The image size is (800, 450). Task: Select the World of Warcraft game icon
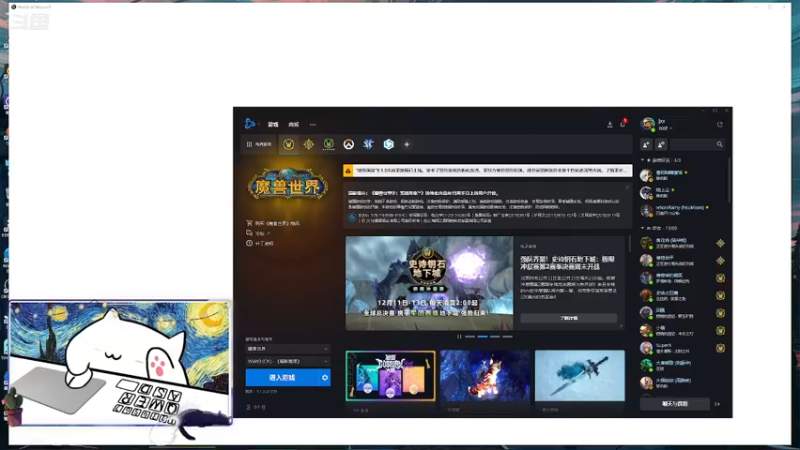tap(289, 144)
